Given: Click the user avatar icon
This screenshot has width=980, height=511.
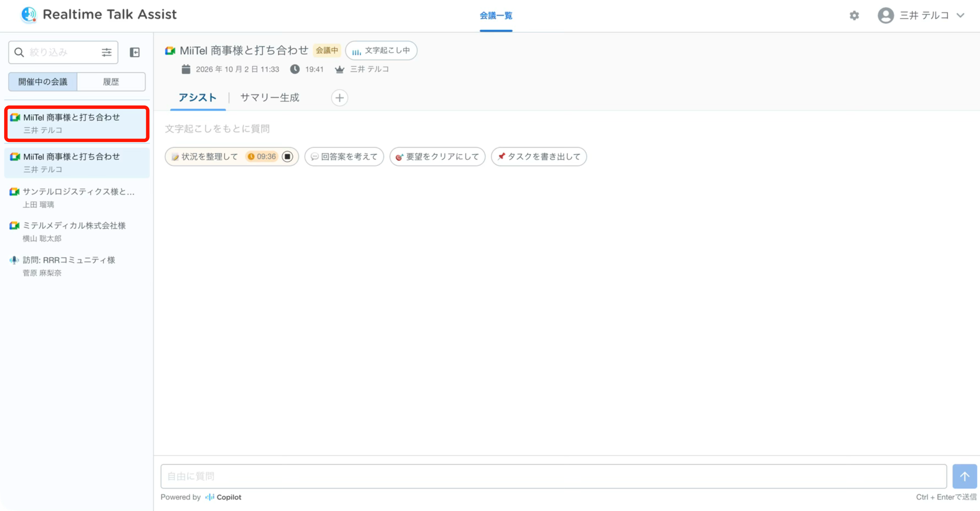Looking at the screenshot, I should point(886,16).
